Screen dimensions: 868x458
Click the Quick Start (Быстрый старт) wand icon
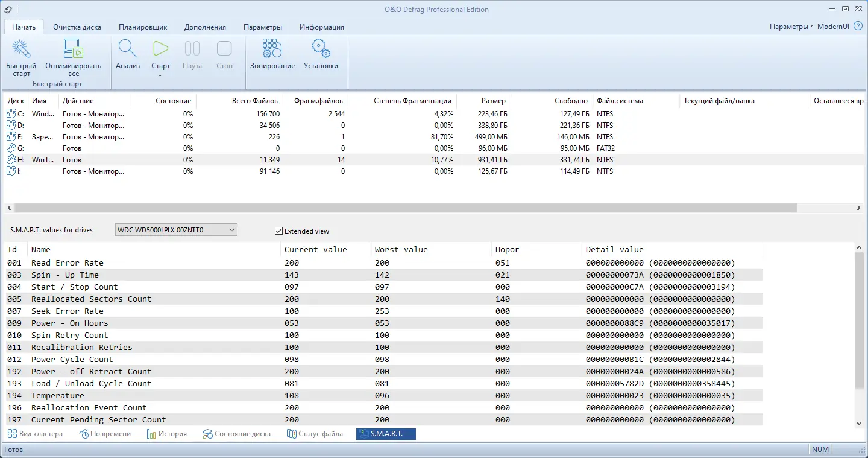21,49
